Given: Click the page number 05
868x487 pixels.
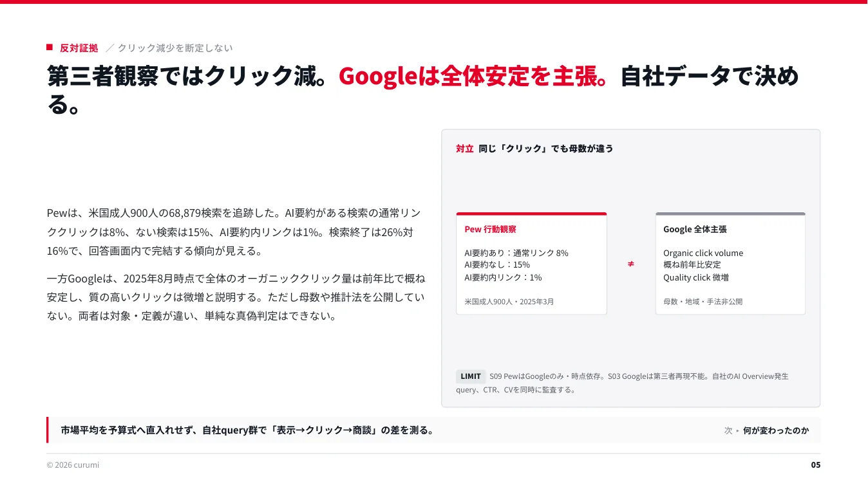Looking at the screenshot, I should point(816,464).
